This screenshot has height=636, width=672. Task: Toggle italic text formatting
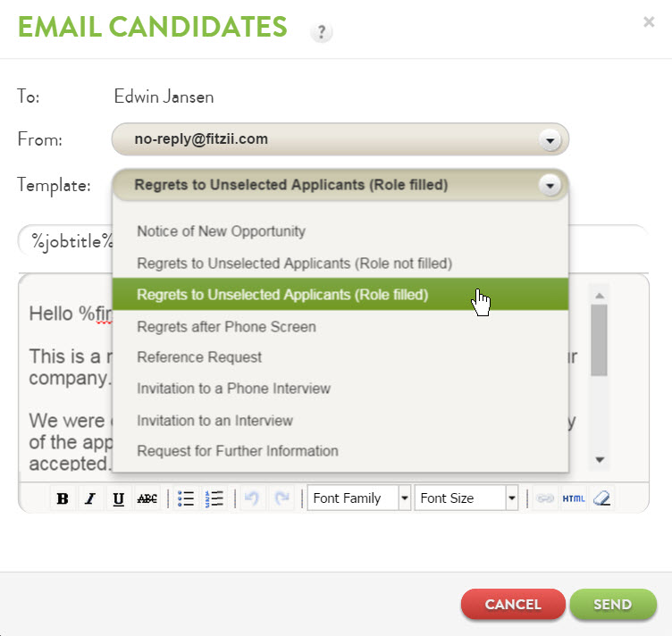(90, 498)
